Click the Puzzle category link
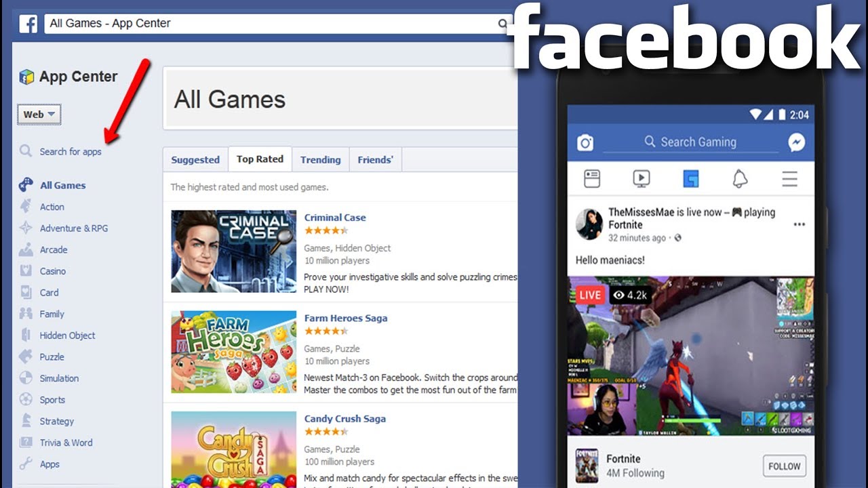This screenshot has height=488, width=868. pos(52,357)
